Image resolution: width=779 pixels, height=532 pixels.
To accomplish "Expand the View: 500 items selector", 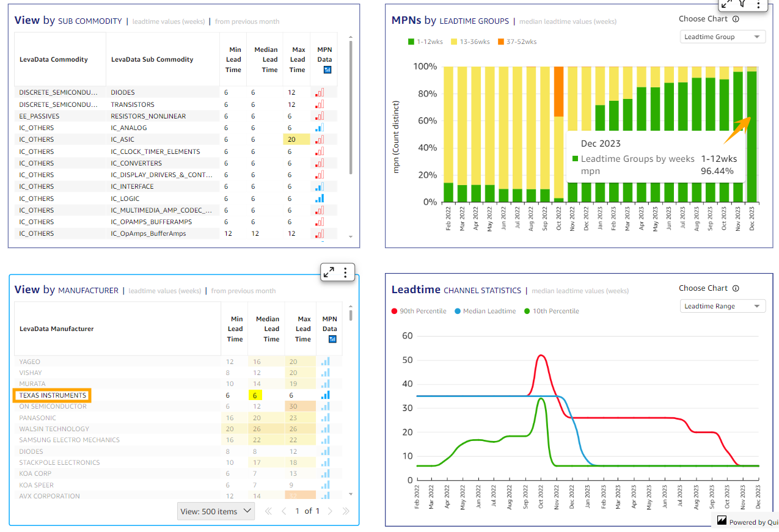I will coord(216,511).
